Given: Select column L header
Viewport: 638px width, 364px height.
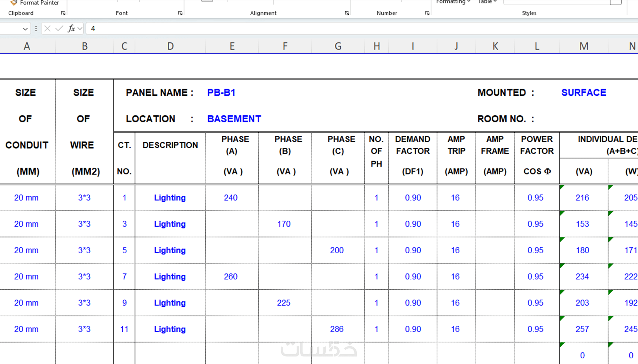Looking at the screenshot, I should (x=537, y=46).
